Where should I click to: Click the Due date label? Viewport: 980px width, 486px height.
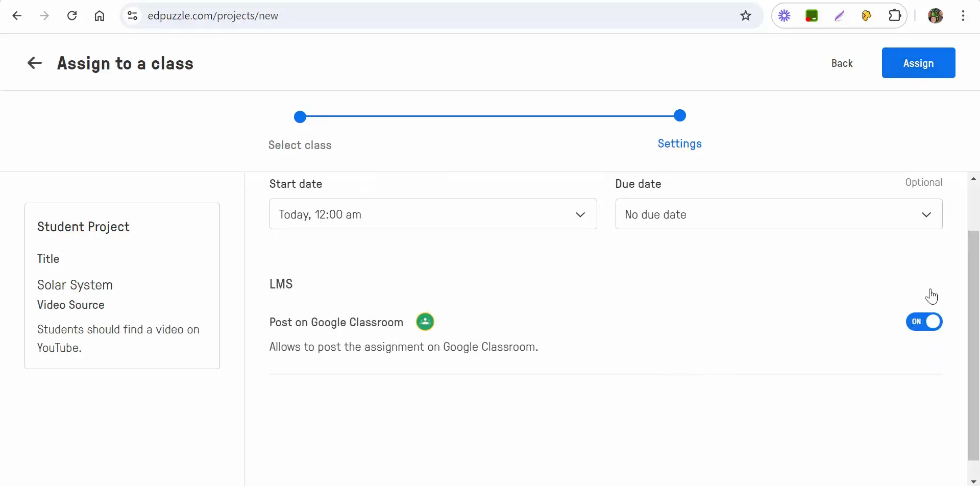tap(638, 184)
